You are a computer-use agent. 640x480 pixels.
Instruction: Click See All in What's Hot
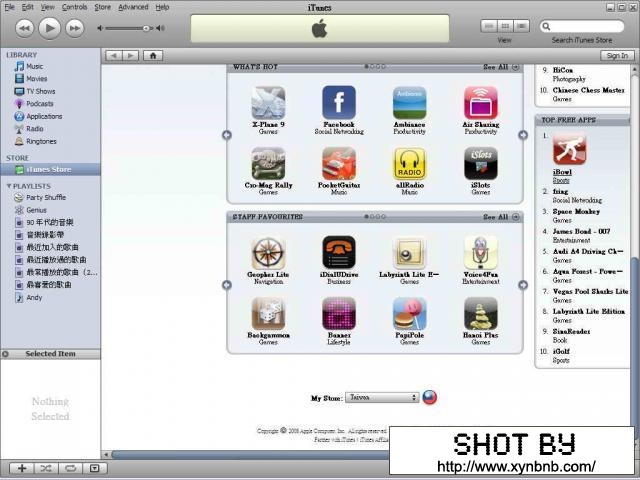pyautogui.click(x=501, y=67)
